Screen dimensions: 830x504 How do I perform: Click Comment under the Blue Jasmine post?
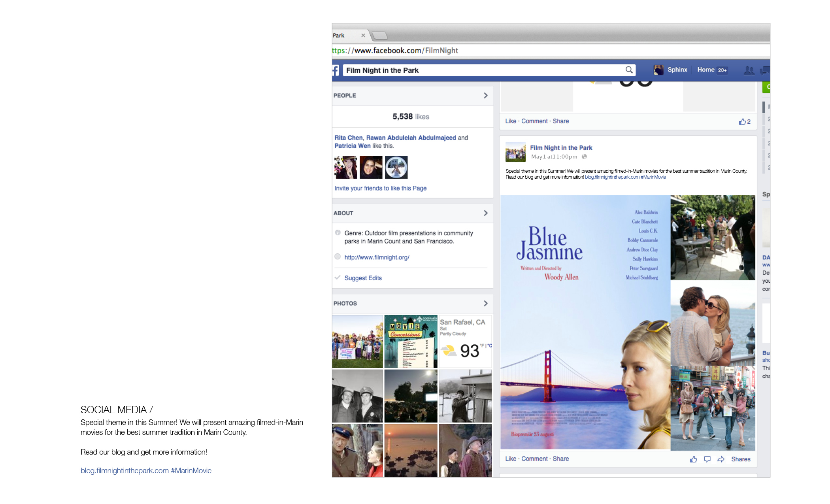point(534,459)
